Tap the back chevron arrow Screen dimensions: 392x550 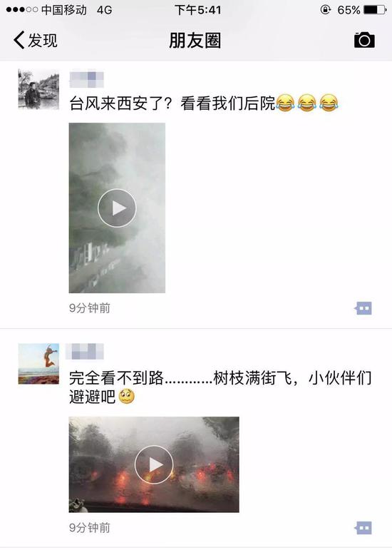19,40
